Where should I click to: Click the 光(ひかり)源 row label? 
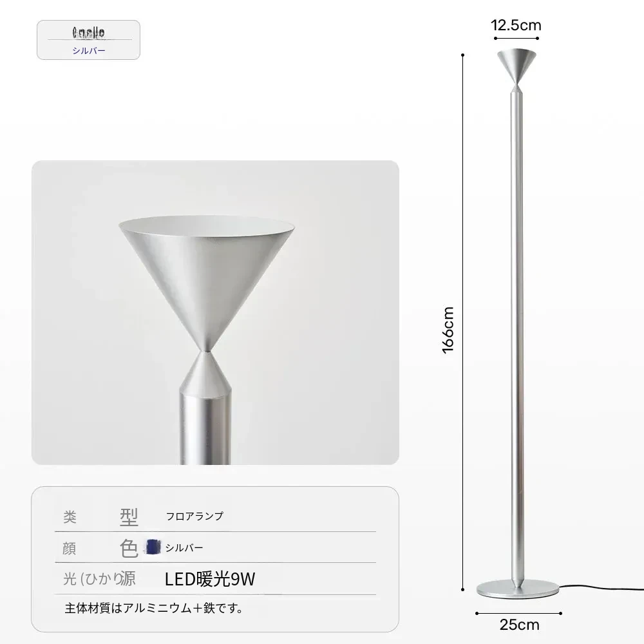click(x=99, y=579)
